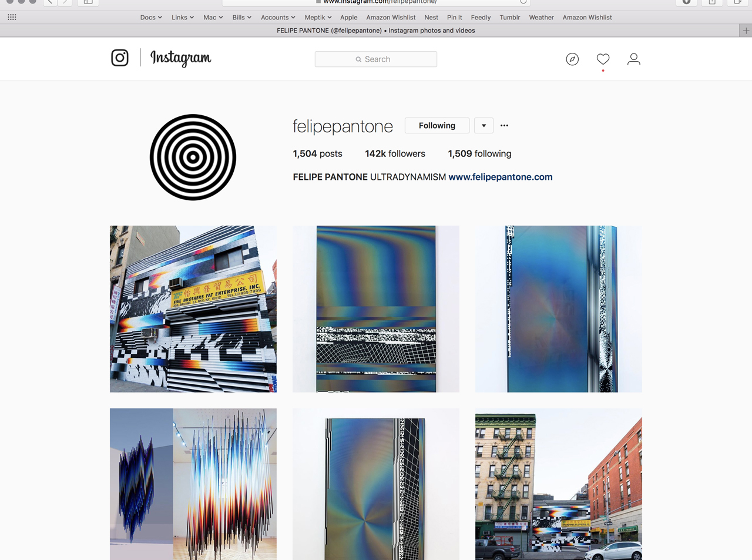Click the Instagram camera logo icon
This screenshot has width=752, height=560.
(x=120, y=58)
